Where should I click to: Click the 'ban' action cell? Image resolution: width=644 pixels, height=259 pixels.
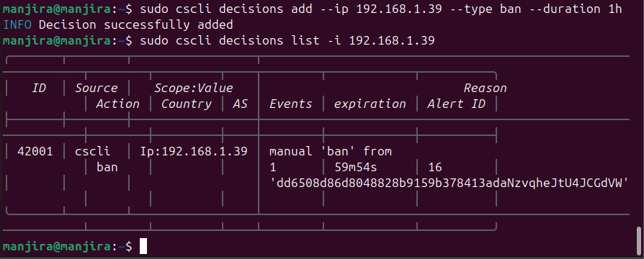click(107, 168)
